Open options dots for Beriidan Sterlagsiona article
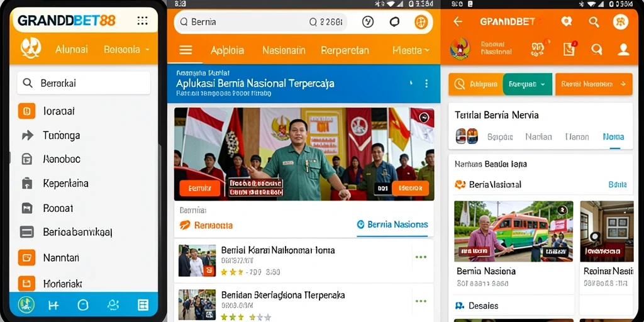The width and height of the screenshot is (644, 322). point(421,301)
